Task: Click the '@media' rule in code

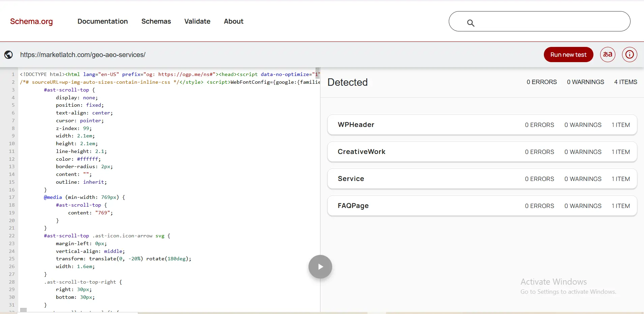Action: tap(53, 197)
